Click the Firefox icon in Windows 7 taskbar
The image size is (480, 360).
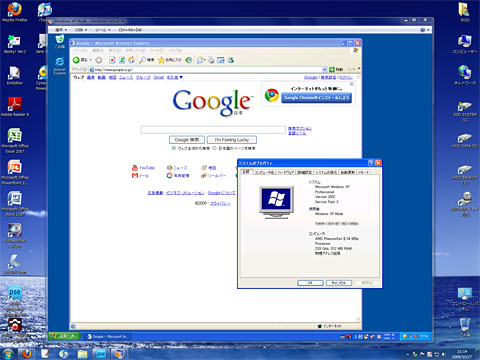click(27, 354)
